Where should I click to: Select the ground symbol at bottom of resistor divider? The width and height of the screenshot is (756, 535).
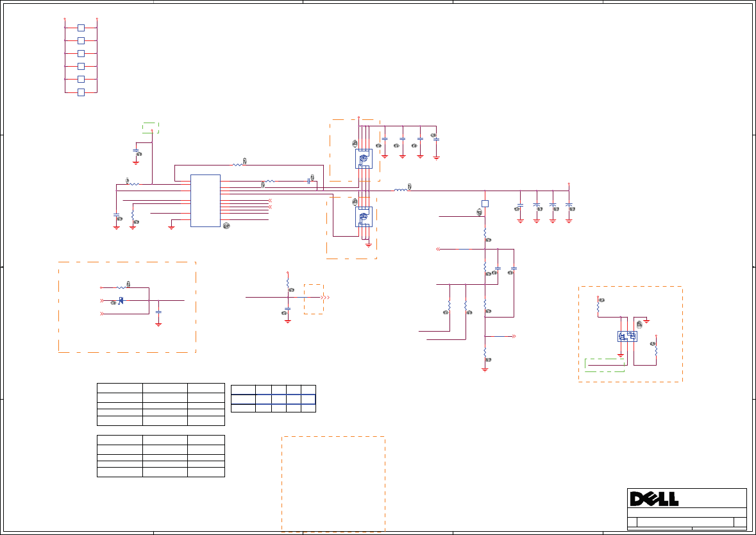coord(485,370)
